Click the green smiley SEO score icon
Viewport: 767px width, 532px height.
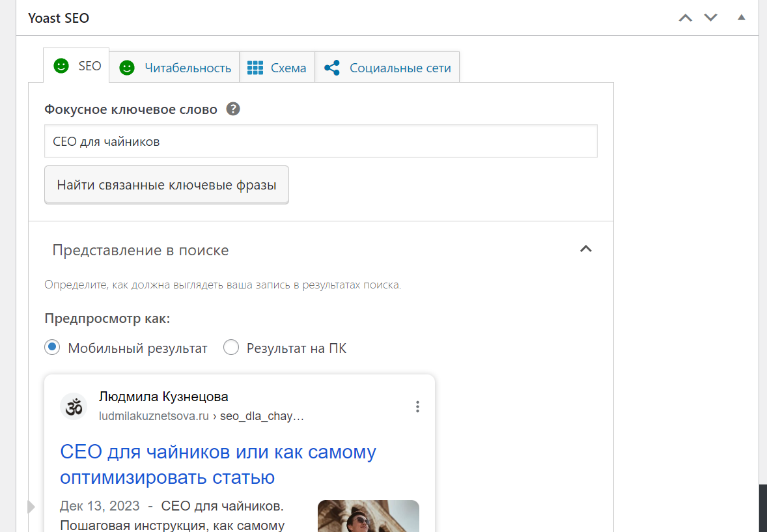tap(61, 66)
